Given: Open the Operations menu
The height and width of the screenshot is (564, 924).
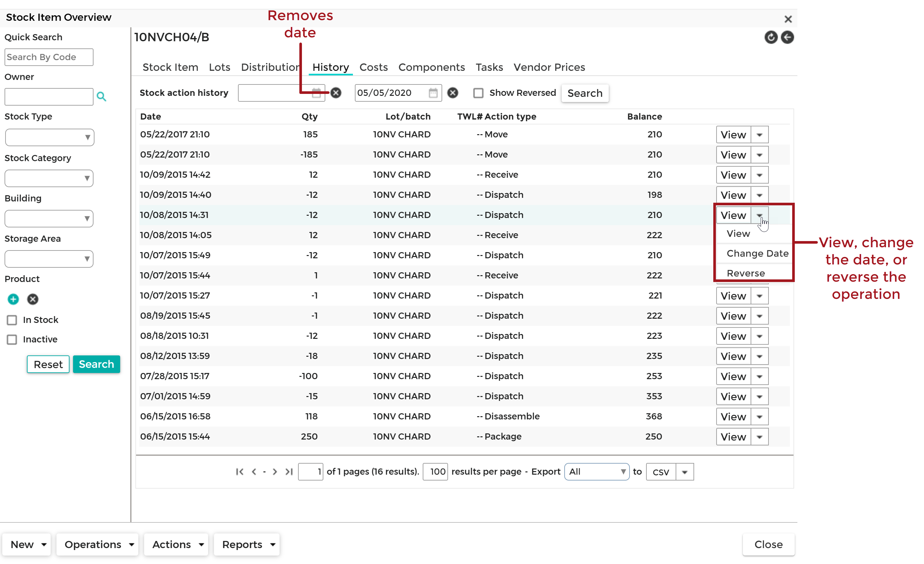Looking at the screenshot, I should click(97, 545).
